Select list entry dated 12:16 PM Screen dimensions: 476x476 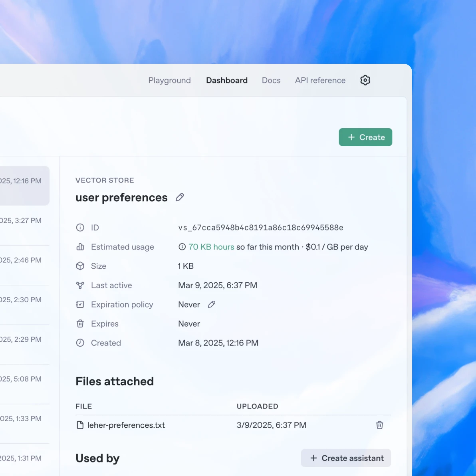[25, 185]
